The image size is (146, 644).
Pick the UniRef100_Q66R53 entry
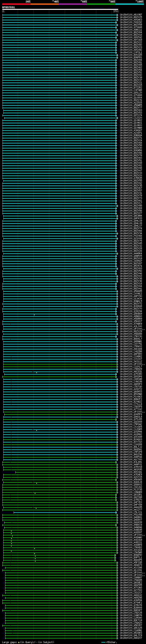tap(131, 392)
